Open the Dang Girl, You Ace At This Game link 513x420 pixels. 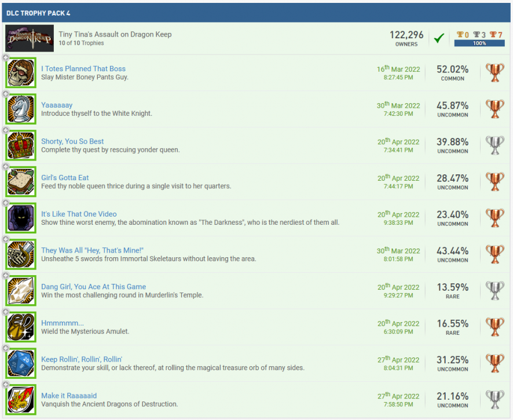[93, 287]
